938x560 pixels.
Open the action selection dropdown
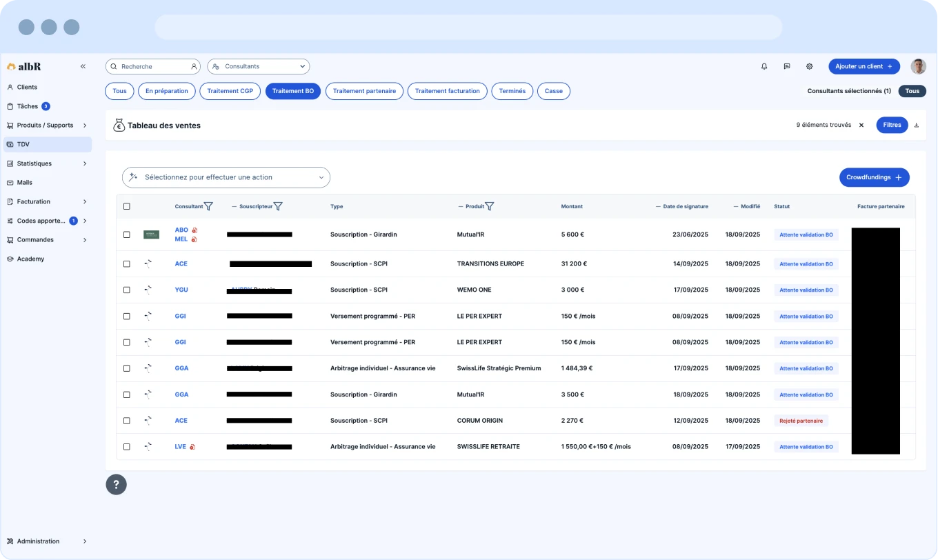(x=226, y=177)
